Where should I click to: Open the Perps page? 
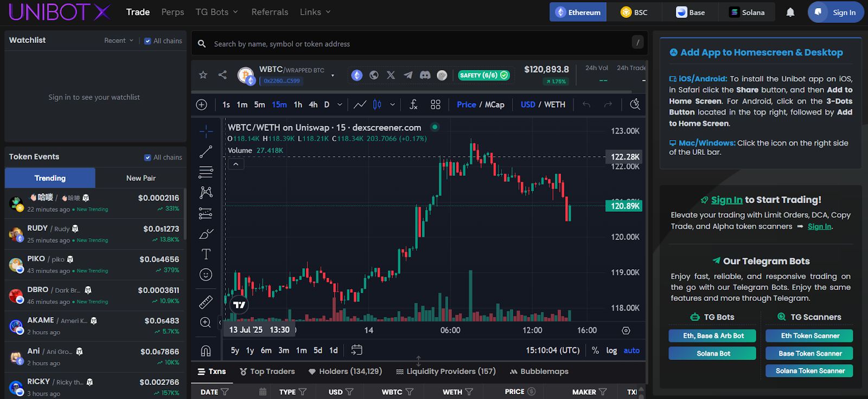173,12
